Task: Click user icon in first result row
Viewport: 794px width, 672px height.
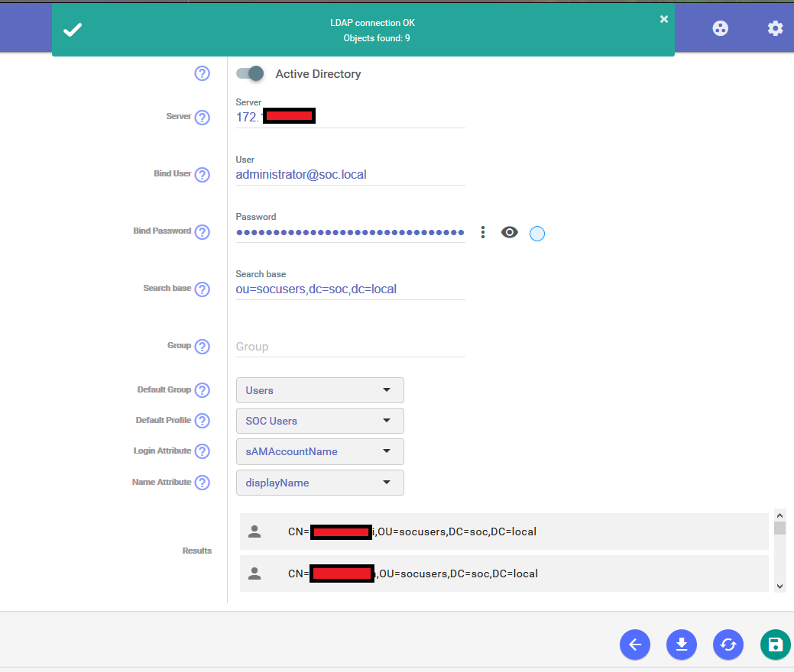Action: tap(254, 531)
